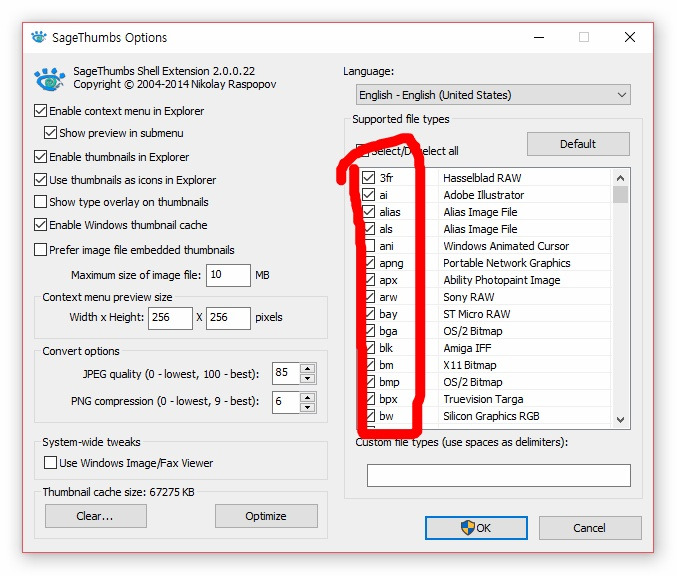Select the Ability Photopaint Image row
677x576 pixels.
(502, 280)
